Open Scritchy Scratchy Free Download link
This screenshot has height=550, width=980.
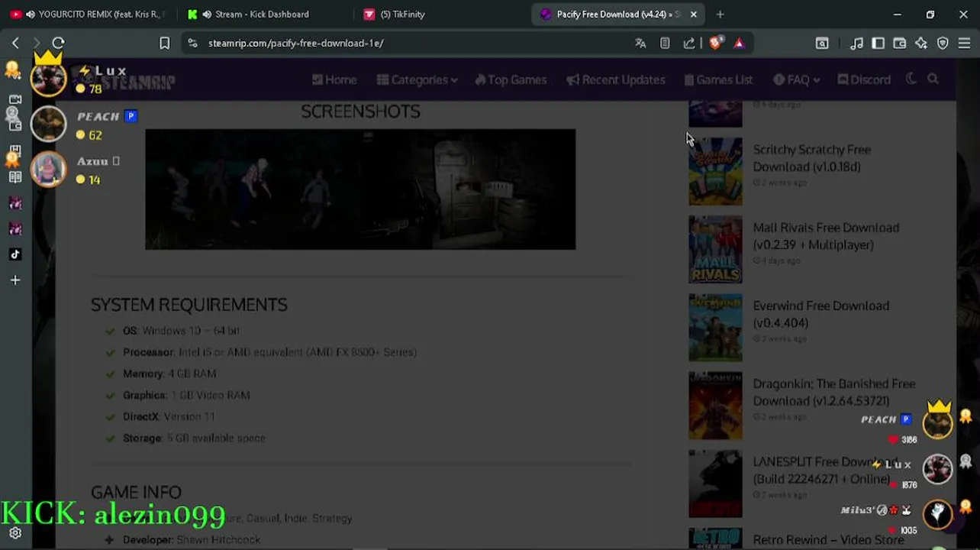click(812, 158)
